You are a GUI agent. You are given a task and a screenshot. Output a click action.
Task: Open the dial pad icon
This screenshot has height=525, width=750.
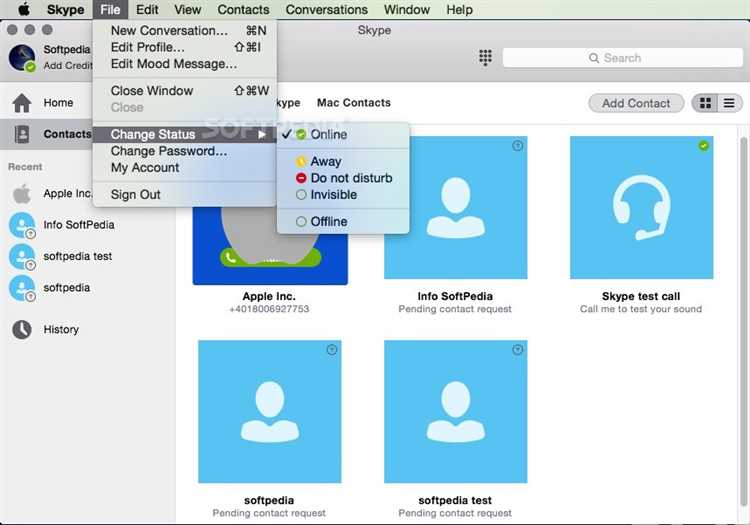[x=486, y=58]
